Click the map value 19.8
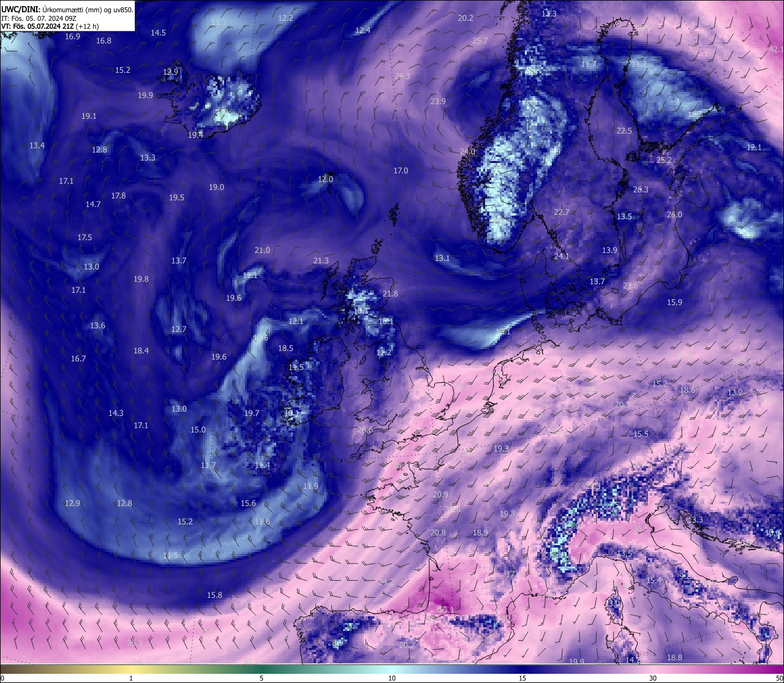 (141, 279)
